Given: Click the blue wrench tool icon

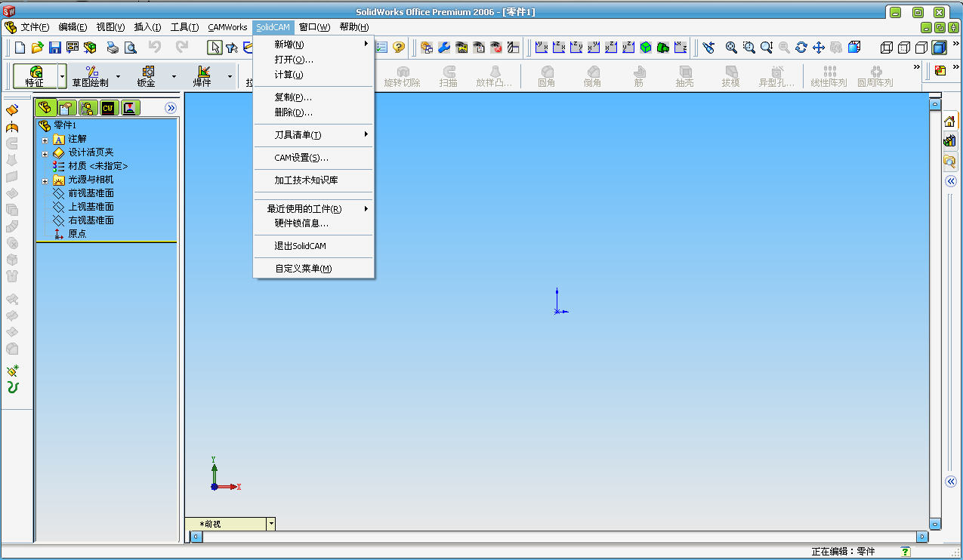Looking at the screenshot, I should click(444, 48).
